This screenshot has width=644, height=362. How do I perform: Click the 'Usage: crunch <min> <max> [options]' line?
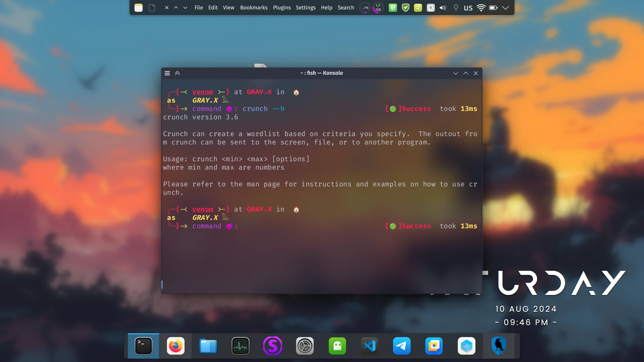pos(236,159)
